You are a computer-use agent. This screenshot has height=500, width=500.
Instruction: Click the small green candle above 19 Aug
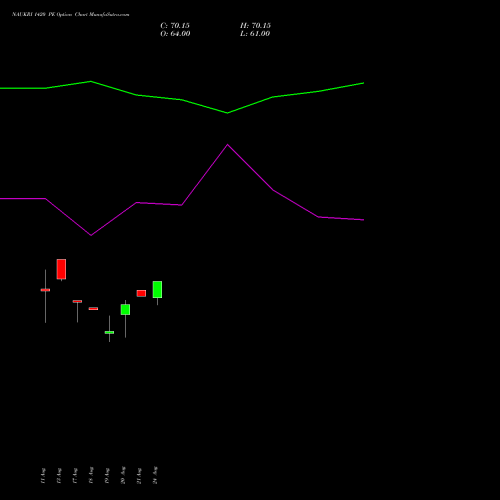point(109,332)
